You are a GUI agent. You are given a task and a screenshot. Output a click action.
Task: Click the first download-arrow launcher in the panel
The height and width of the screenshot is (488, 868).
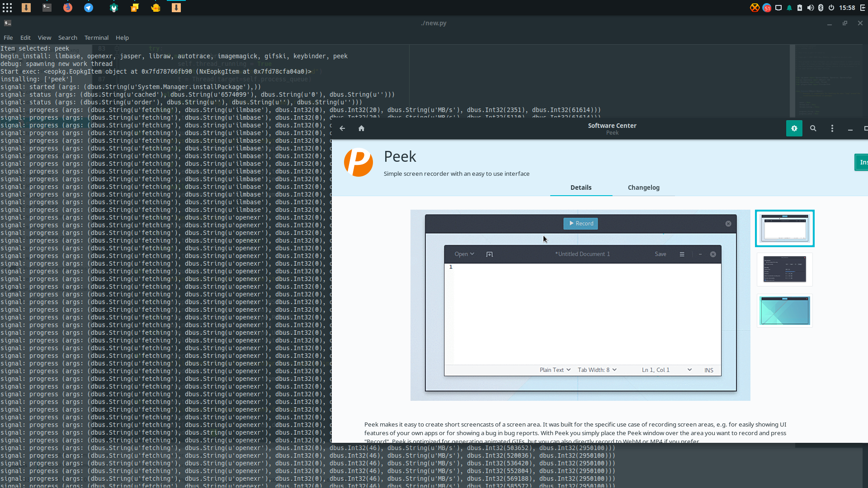coord(26,8)
